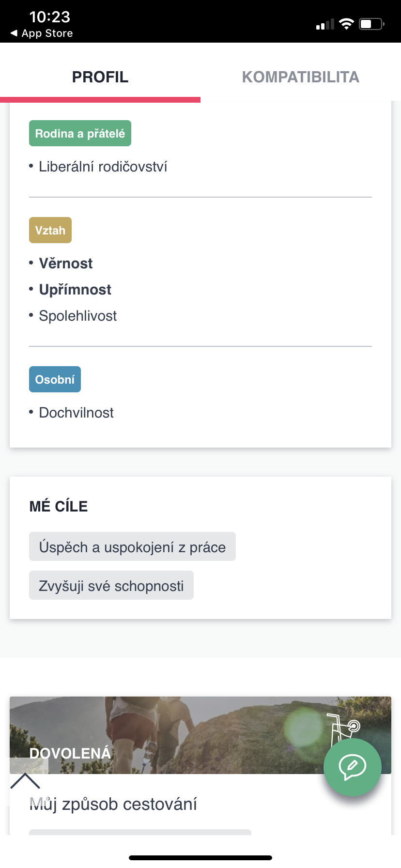Tap the Osobní blue category tag
Screen dimensions: 401x868
pyautogui.click(x=55, y=379)
